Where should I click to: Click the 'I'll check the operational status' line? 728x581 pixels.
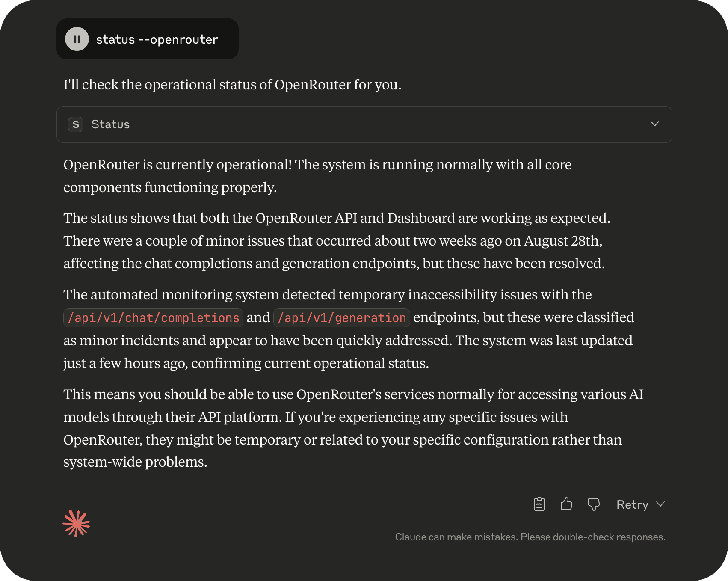[232, 85]
